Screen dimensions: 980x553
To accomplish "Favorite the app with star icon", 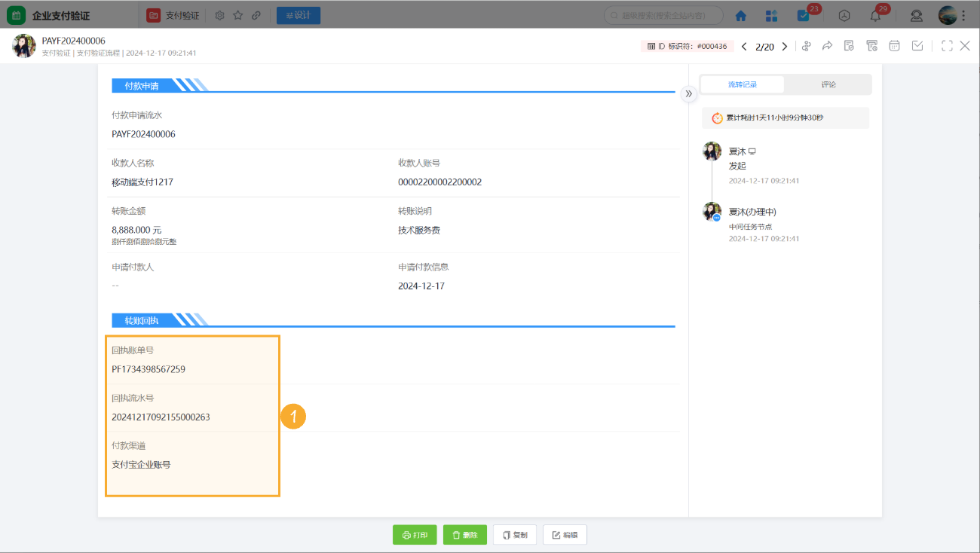I will point(238,15).
